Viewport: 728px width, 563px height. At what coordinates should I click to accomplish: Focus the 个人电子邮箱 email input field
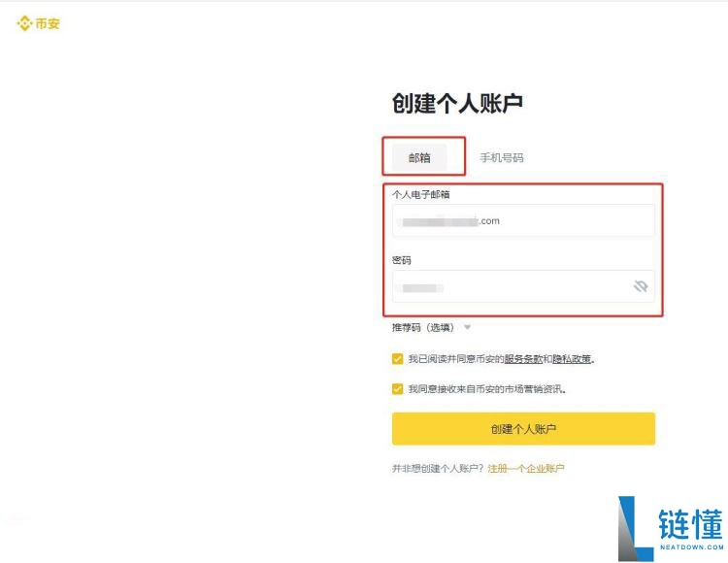click(x=523, y=221)
